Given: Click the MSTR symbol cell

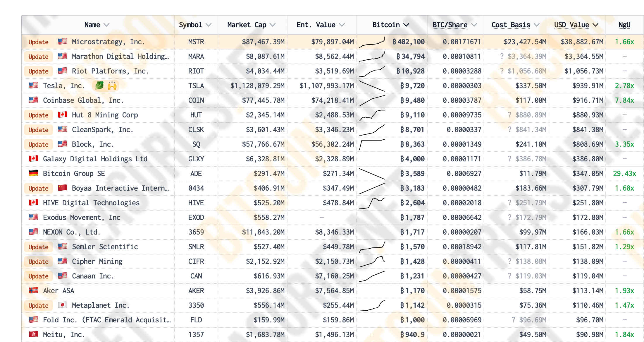Looking at the screenshot, I should [196, 42].
